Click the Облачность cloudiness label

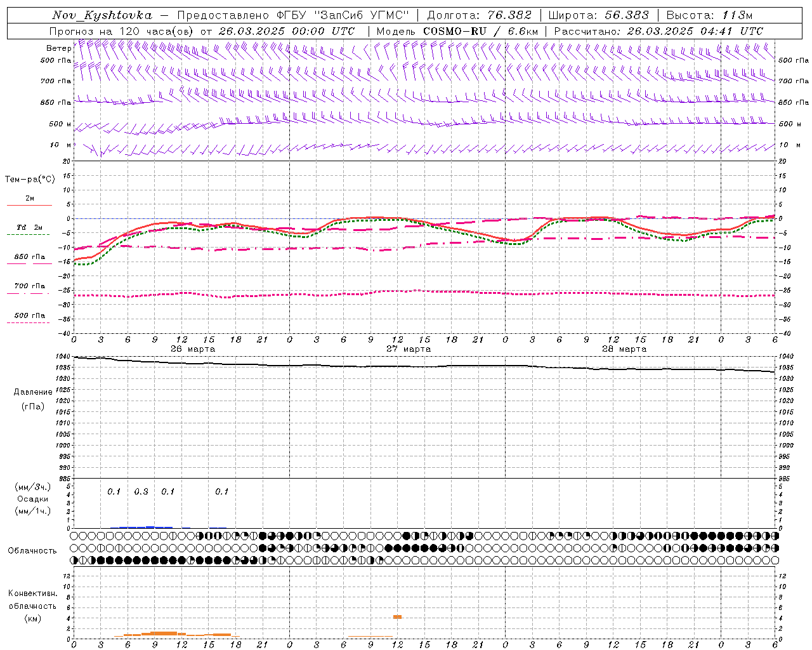click(32, 551)
